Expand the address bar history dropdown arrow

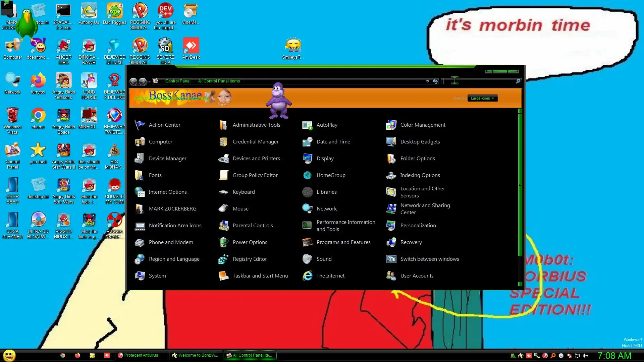pos(428,81)
